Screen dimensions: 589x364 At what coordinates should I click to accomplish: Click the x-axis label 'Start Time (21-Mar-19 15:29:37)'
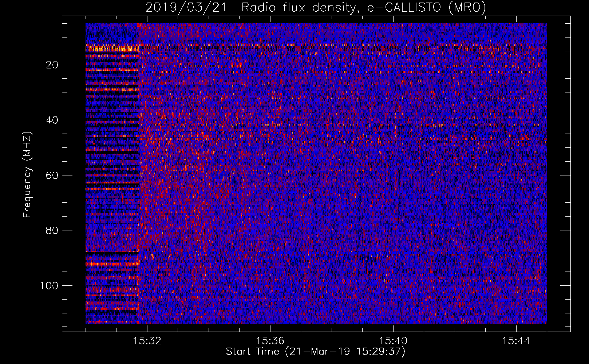pyautogui.click(x=316, y=352)
